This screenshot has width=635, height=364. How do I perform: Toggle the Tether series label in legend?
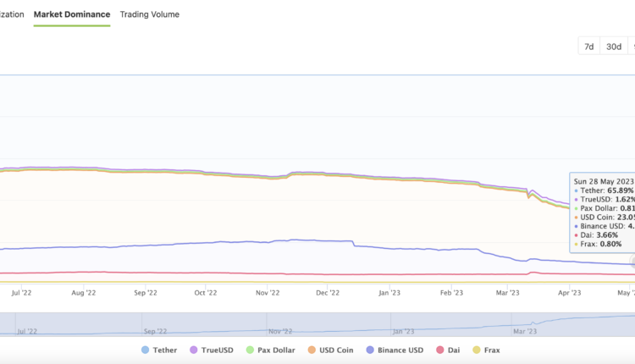[168, 350]
